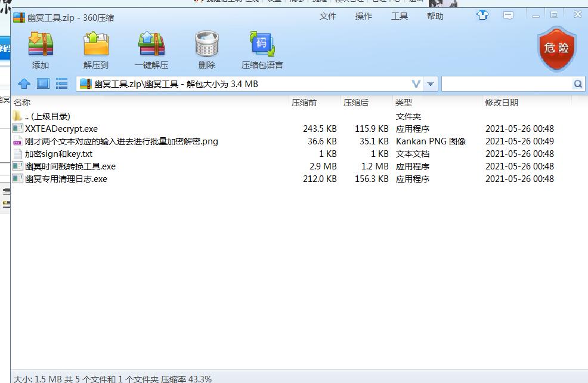The height and width of the screenshot is (383, 588).
Task: Go up one level with blue arrow
Action: (x=24, y=84)
